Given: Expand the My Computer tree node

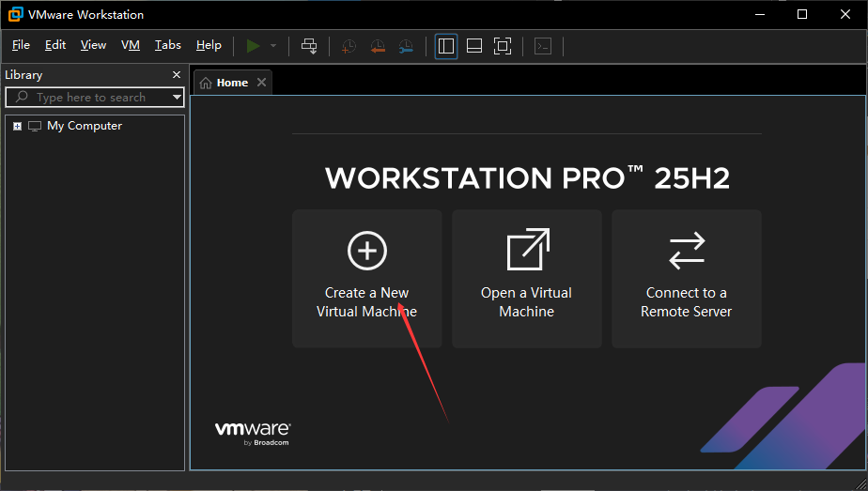Looking at the screenshot, I should (x=18, y=126).
